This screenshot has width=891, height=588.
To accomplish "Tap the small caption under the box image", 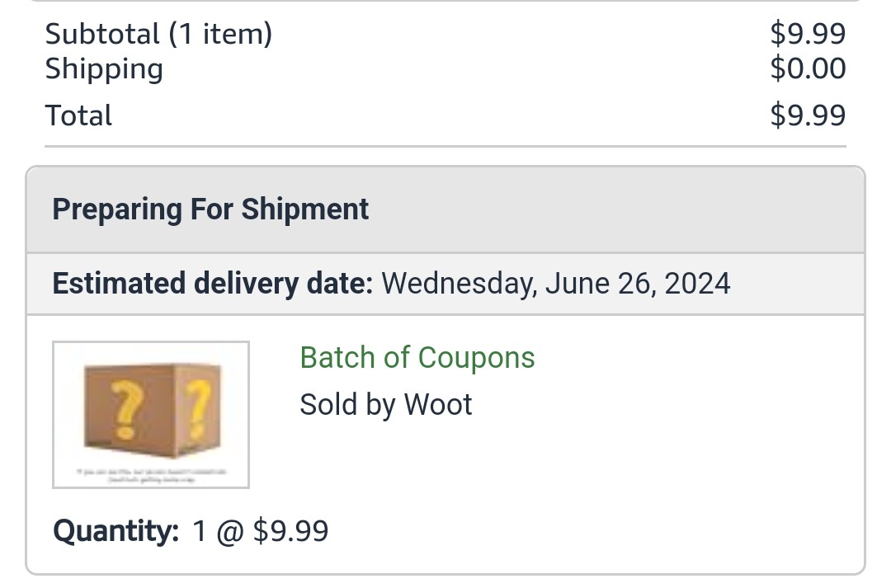I will 151,475.
